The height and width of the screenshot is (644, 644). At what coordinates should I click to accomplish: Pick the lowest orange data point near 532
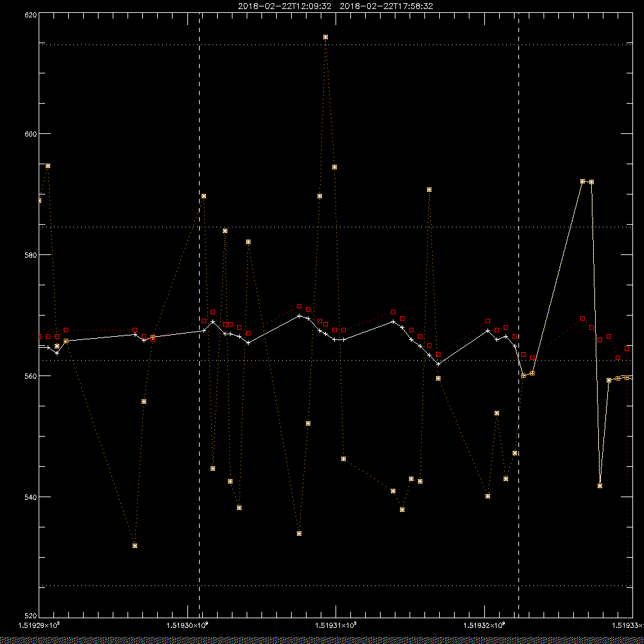(135, 545)
